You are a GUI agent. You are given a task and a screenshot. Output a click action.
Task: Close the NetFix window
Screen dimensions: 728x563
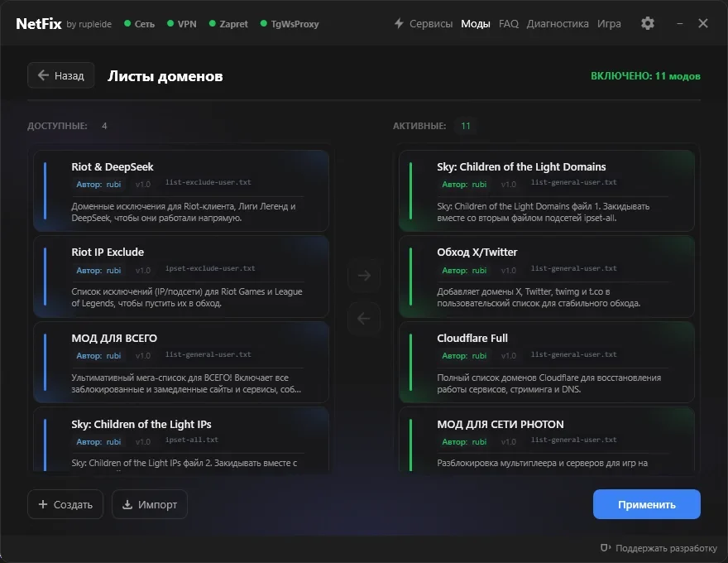click(703, 23)
